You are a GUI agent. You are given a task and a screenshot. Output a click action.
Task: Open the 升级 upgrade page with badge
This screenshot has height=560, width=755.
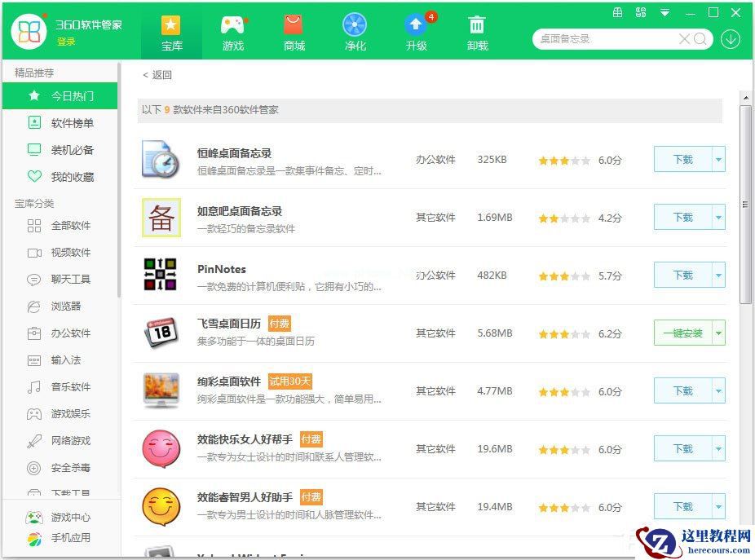point(416,33)
